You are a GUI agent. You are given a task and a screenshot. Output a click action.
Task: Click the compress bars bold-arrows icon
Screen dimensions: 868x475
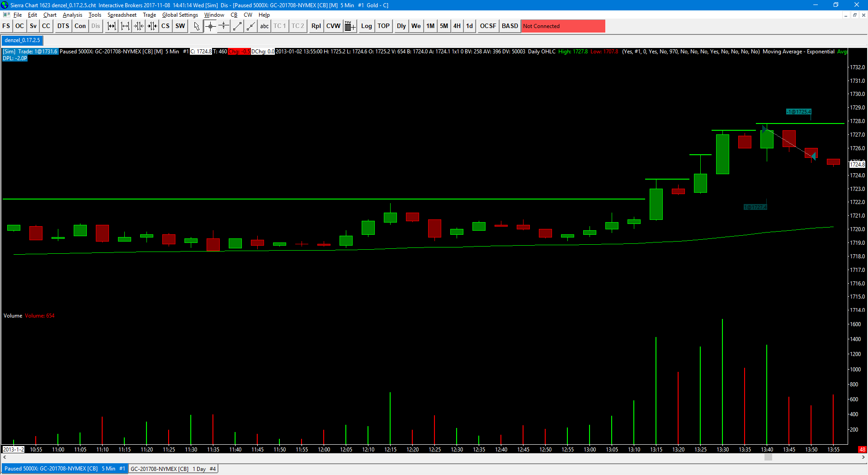click(152, 26)
